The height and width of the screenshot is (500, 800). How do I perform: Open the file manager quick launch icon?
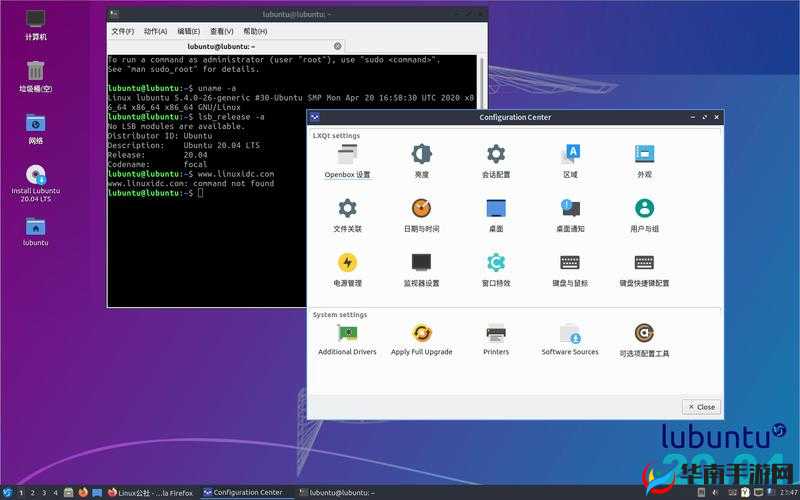click(x=69, y=493)
